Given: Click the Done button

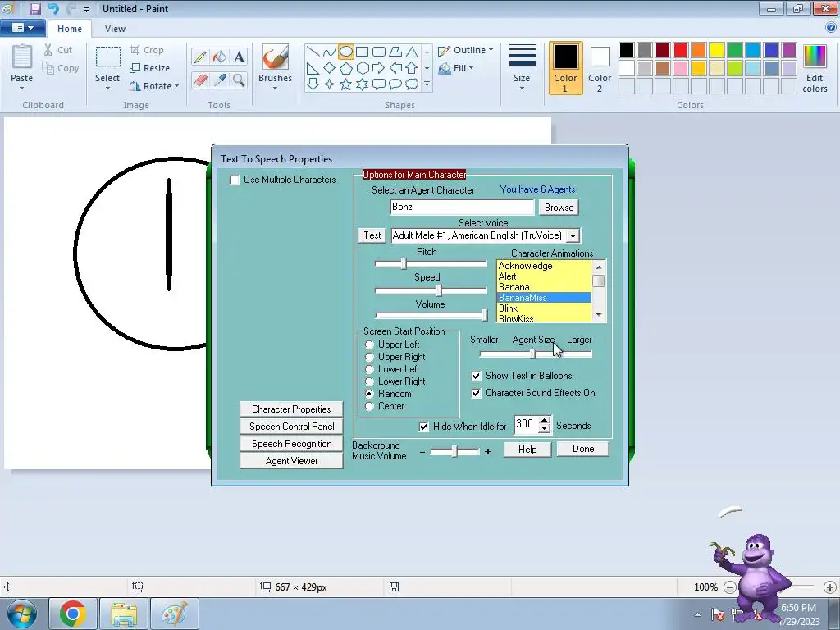Looking at the screenshot, I should (x=583, y=449).
